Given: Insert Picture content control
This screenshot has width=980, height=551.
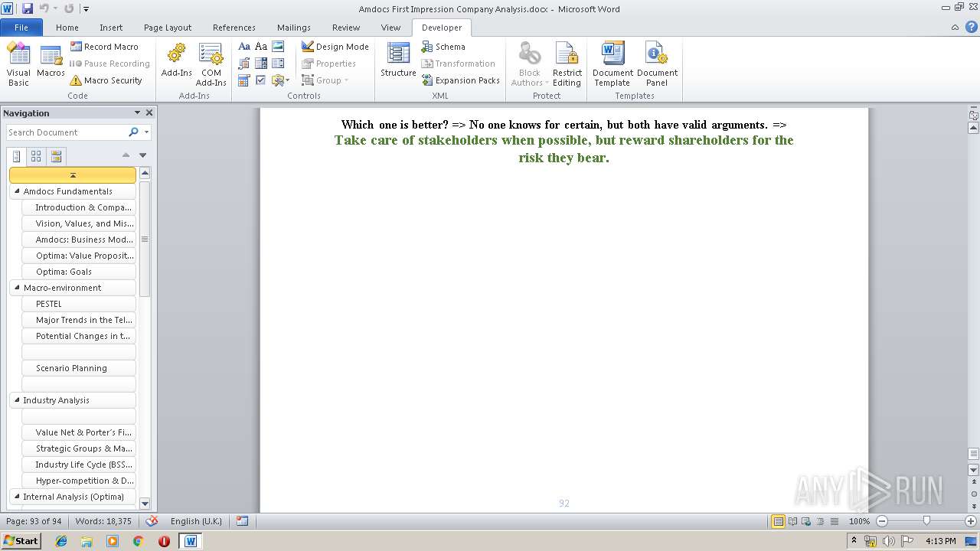Looking at the screenshot, I should (x=278, y=47).
